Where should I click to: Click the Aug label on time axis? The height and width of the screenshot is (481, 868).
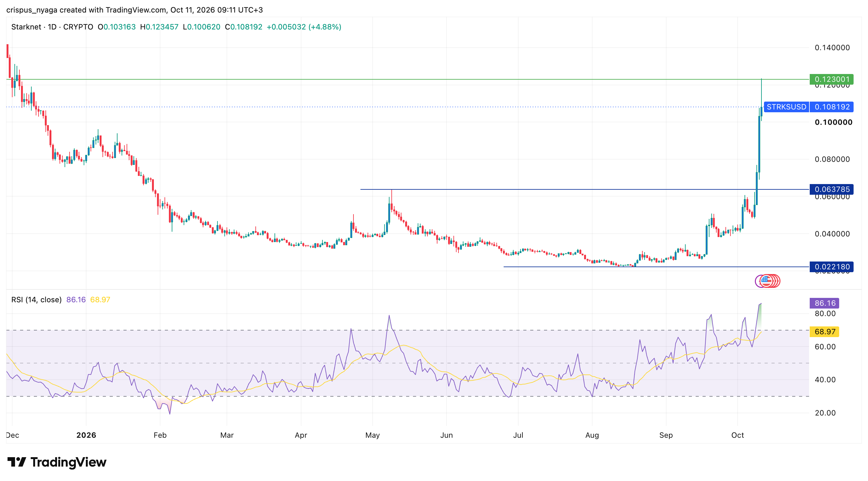pyautogui.click(x=592, y=435)
